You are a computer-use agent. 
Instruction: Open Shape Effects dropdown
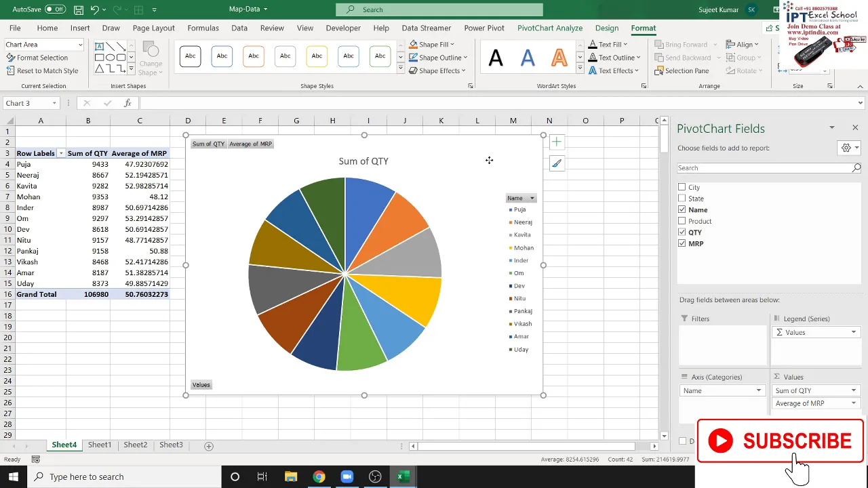point(464,70)
